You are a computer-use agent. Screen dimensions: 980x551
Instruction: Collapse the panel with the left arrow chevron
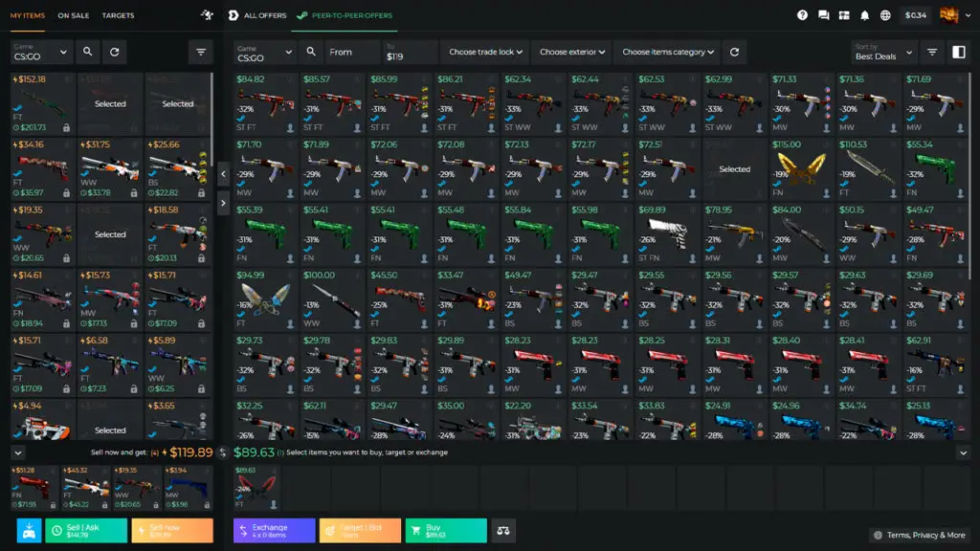pos(223,174)
